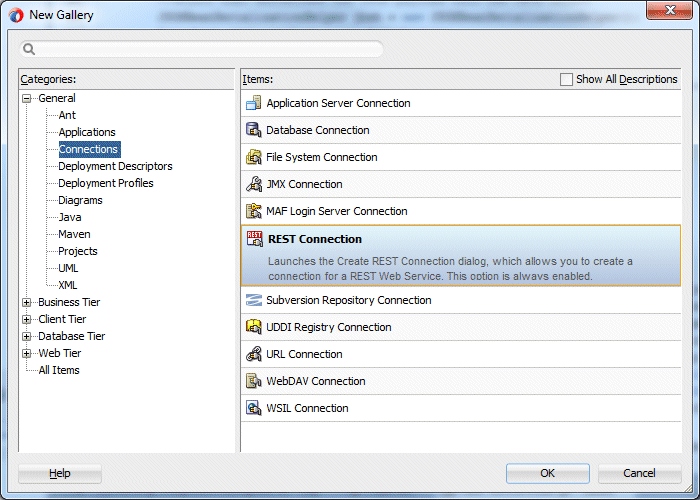700x500 pixels.
Task: Select the Applications category
Action: click(87, 132)
